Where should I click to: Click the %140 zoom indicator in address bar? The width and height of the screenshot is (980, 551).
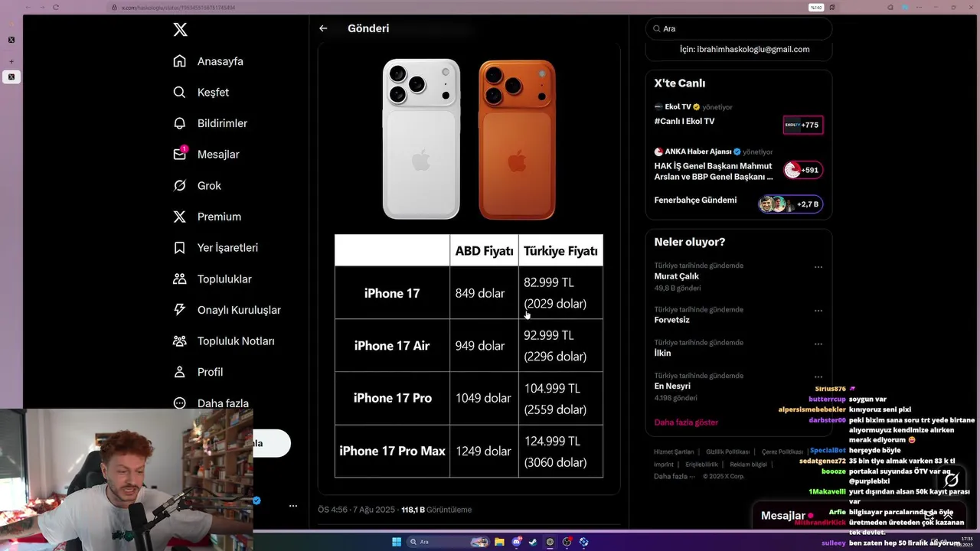click(816, 7)
